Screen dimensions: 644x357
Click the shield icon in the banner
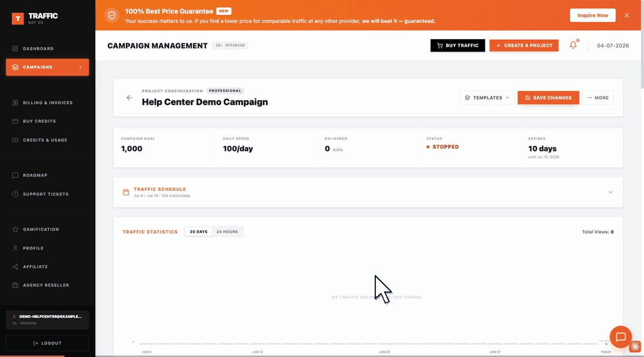tap(112, 16)
